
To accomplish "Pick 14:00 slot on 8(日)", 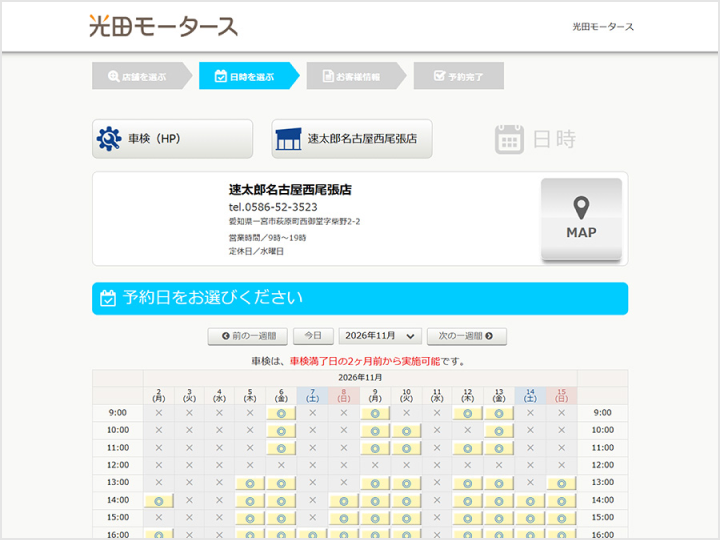I will click(343, 501).
